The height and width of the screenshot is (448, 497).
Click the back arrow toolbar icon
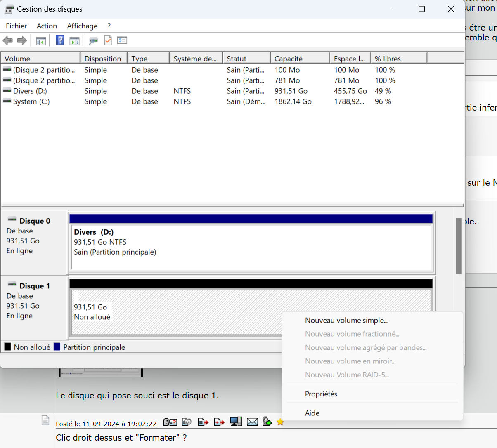coord(7,40)
